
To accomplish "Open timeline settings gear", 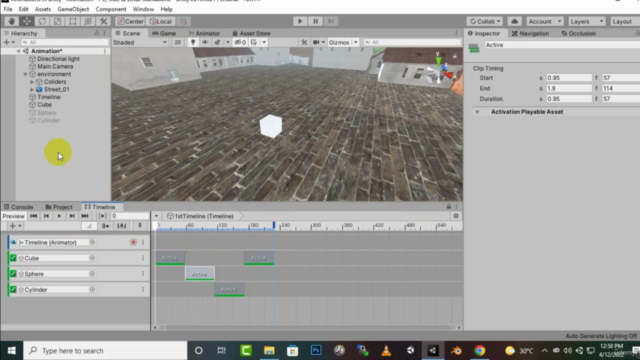I will click(456, 216).
